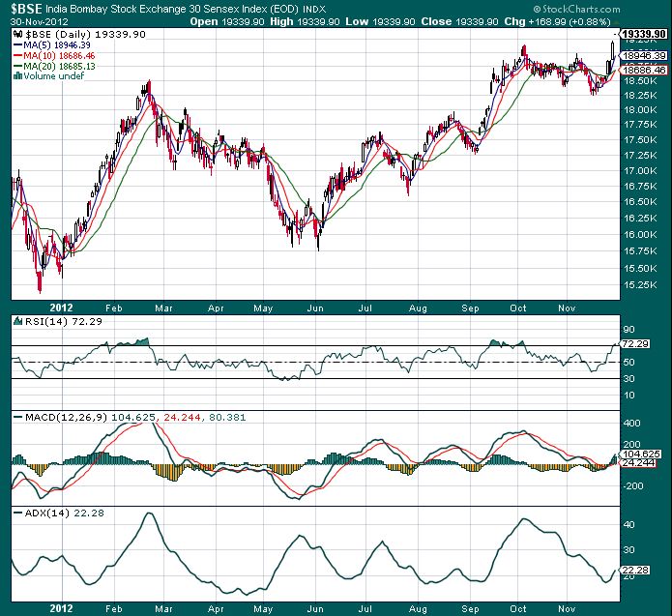Click the Feb label below the ADX panel
Screen dimensions: 672x616
[113, 608]
